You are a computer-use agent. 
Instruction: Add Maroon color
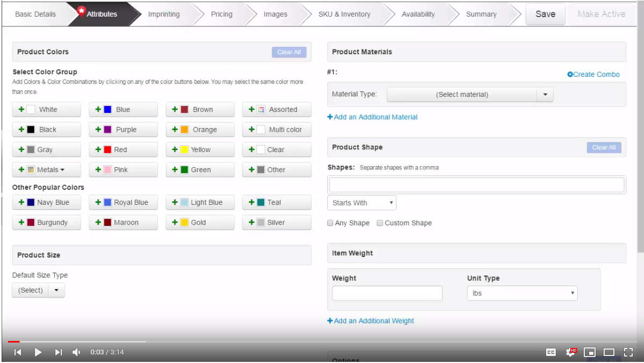click(123, 223)
